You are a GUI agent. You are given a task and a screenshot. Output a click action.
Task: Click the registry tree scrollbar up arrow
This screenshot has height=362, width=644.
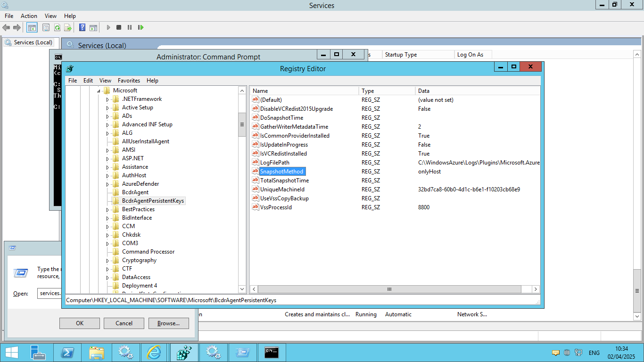(x=242, y=90)
